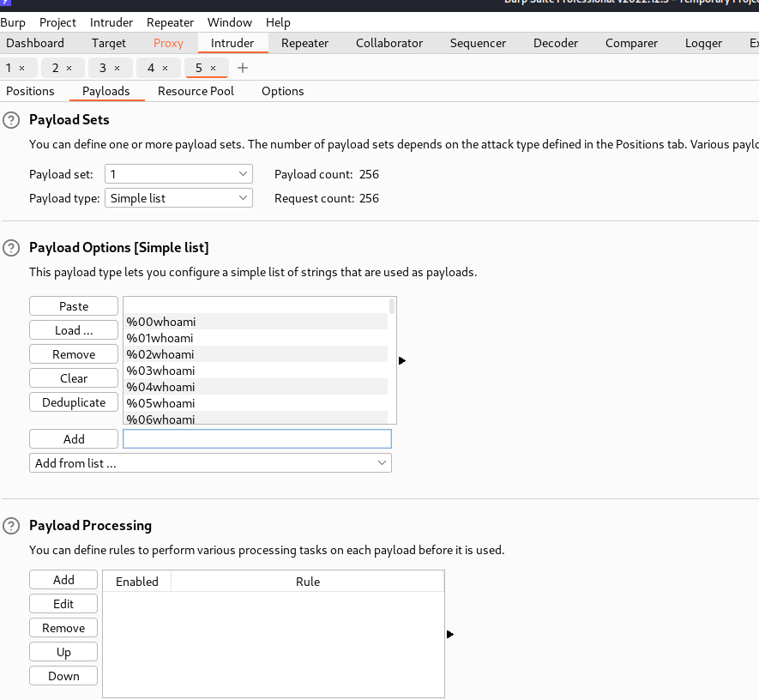Open the Window menu
The width and height of the screenshot is (759, 700).
[x=230, y=22]
